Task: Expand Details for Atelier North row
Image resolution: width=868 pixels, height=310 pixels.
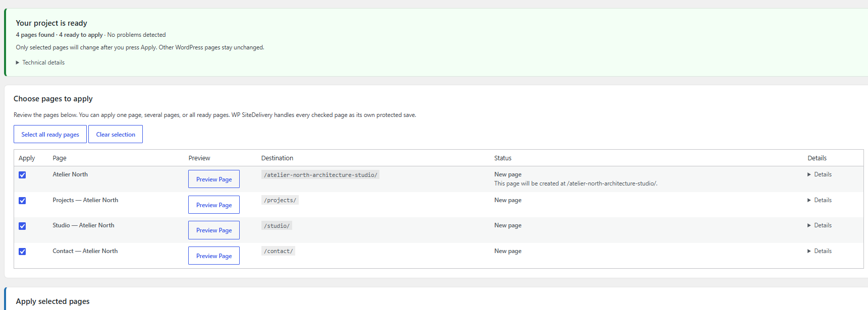Action: coord(820,174)
